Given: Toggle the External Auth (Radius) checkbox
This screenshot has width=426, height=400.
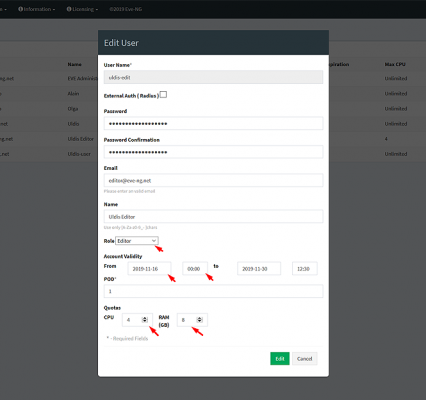Looking at the screenshot, I should point(163,95).
